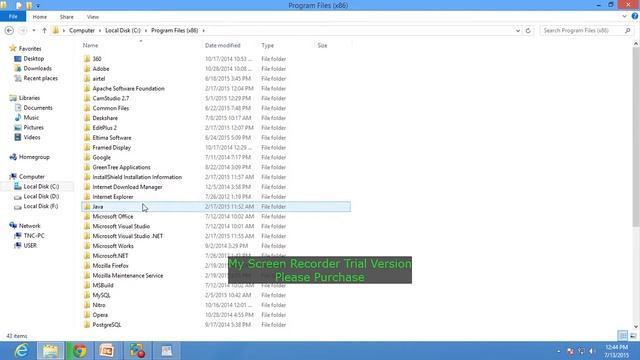Click the Videos library icon
The image size is (640, 360).
click(x=18, y=137)
